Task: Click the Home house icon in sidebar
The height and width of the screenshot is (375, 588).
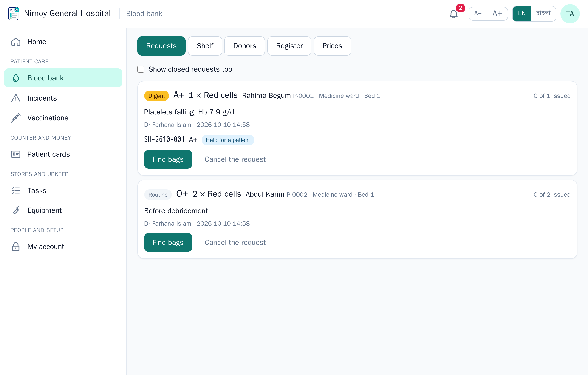Action: point(16,42)
